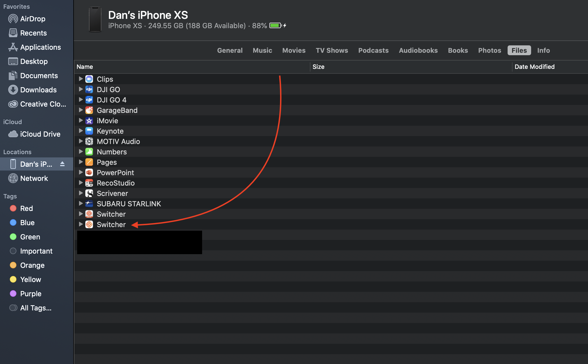The height and width of the screenshot is (364, 588).
Task: Click the Creative Cloud sidebar icon
Action: (13, 104)
